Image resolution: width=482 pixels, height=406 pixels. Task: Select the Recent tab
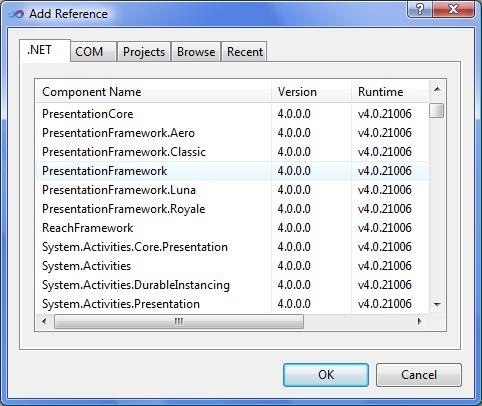[245, 52]
